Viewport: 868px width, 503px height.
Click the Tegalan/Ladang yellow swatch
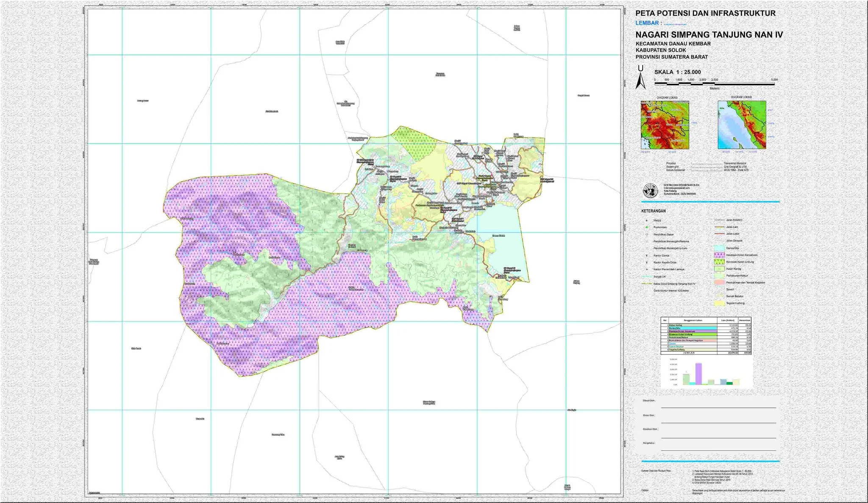pyautogui.click(x=719, y=303)
